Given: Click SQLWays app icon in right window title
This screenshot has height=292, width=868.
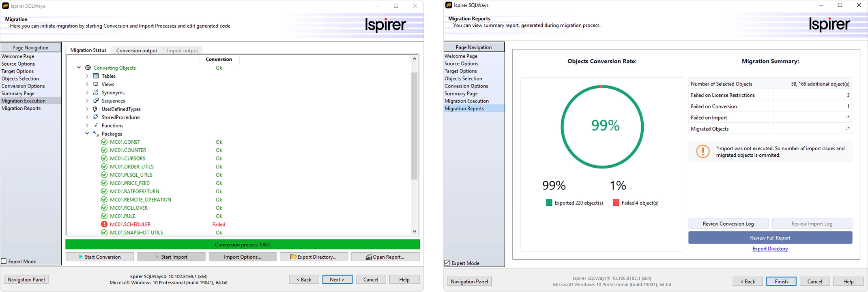Looking at the screenshot, I should (x=449, y=5).
